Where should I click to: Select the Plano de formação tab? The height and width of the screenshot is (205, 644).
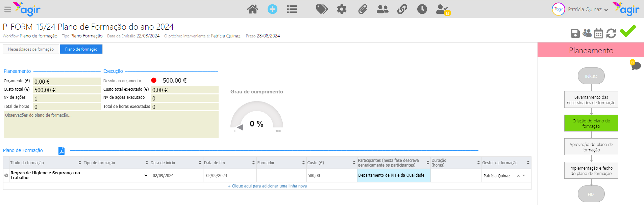81,49
